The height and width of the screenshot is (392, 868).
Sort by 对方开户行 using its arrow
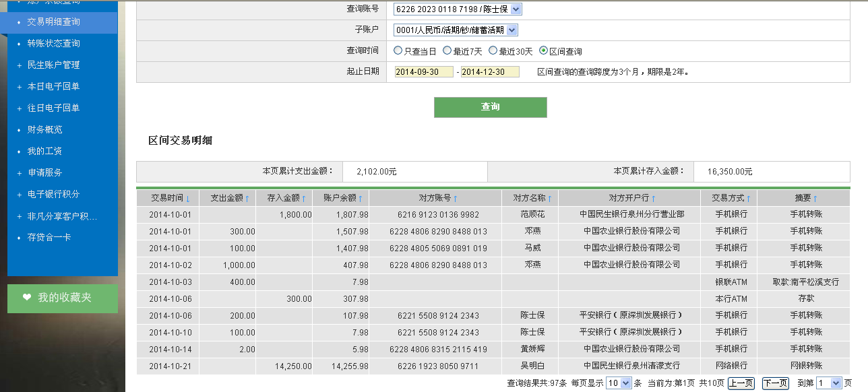tap(653, 199)
